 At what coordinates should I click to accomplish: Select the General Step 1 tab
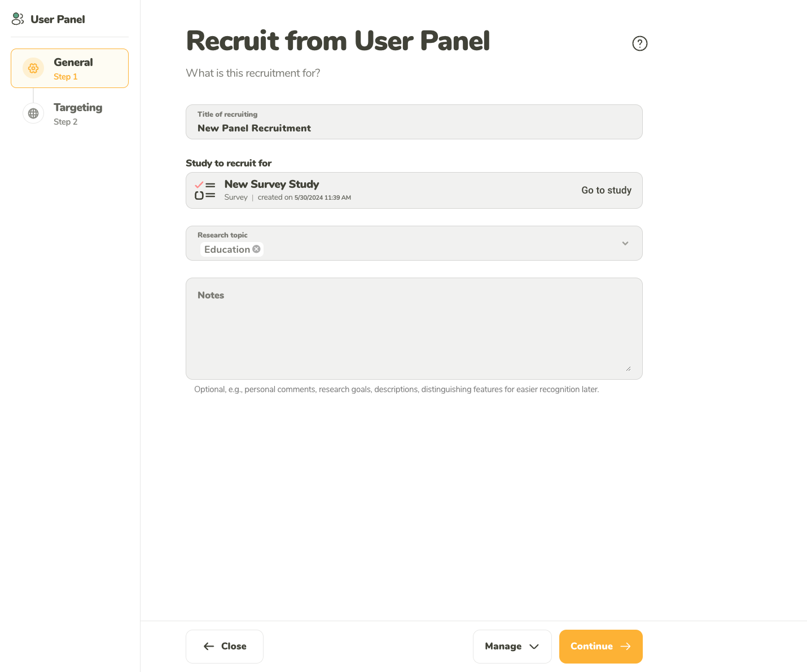coord(69,68)
